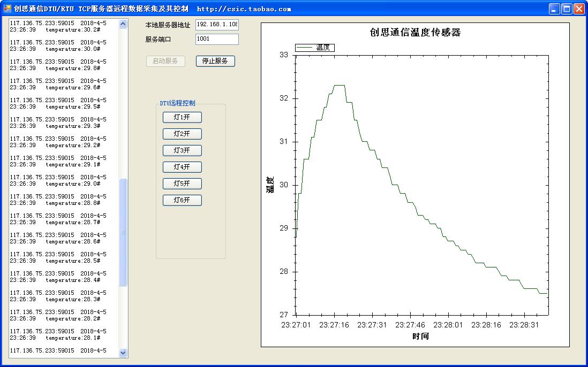The width and height of the screenshot is (588, 367).
Task: Click log entry temperature:28.6#
Action: (73, 242)
